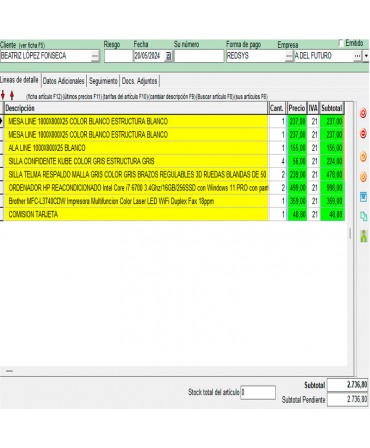Open the Seguimiento tab

click(103, 81)
